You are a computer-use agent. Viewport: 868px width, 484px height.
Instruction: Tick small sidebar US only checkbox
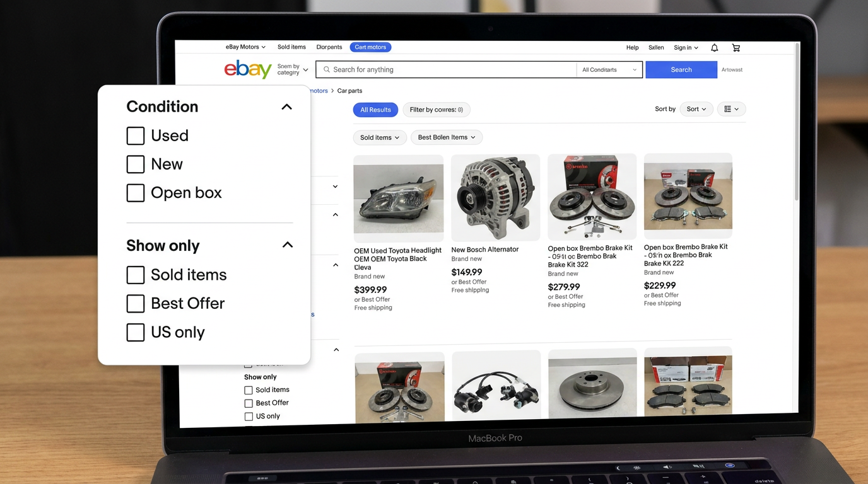coord(249,417)
